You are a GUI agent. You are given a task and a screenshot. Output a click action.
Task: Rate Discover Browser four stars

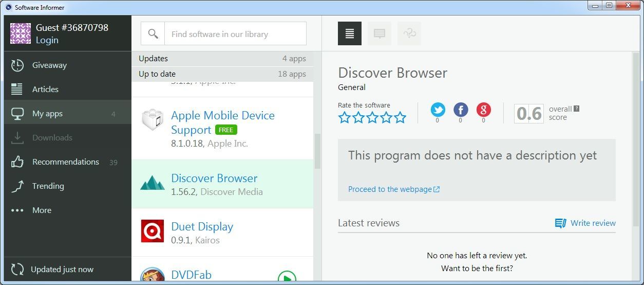386,117
